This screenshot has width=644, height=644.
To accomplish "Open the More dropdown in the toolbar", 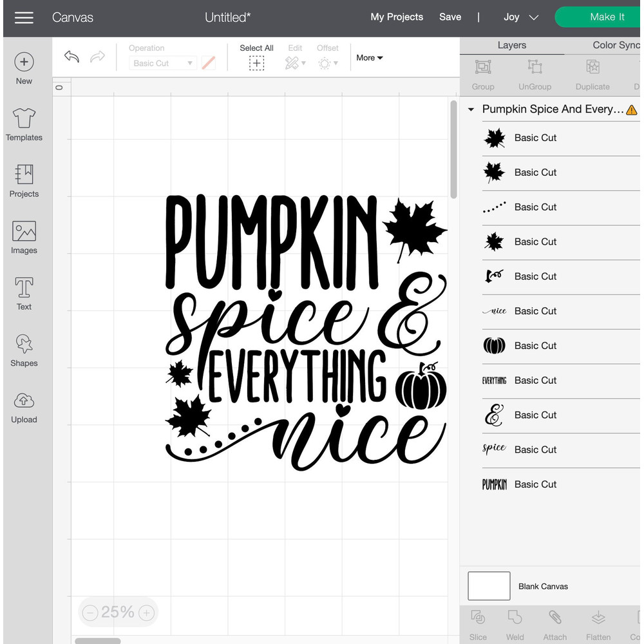I will point(369,57).
